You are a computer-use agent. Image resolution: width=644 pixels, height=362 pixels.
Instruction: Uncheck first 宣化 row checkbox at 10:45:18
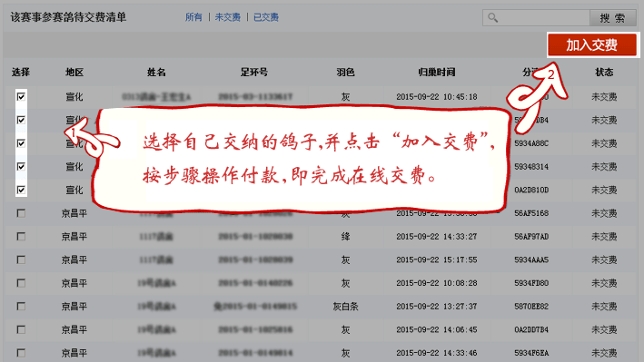click(x=21, y=96)
